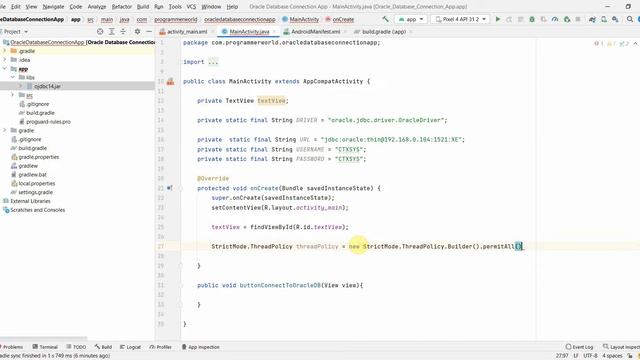Expand the gradle folder in the project tree

(x=5, y=130)
